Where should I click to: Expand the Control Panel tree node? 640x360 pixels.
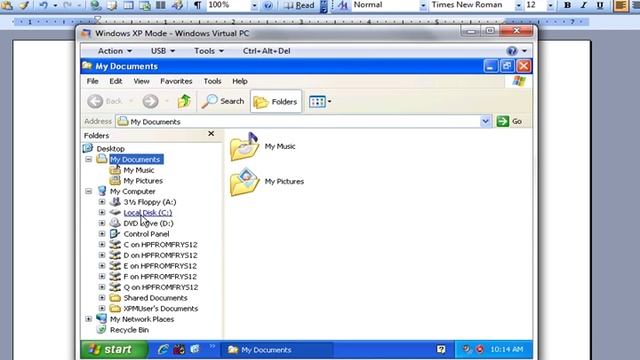pyautogui.click(x=102, y=234)
